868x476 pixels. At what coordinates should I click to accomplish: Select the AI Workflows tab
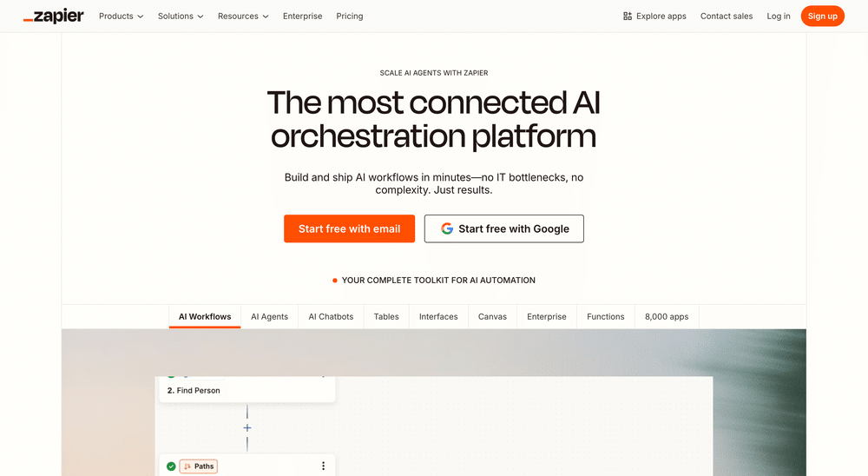[205, 316]
